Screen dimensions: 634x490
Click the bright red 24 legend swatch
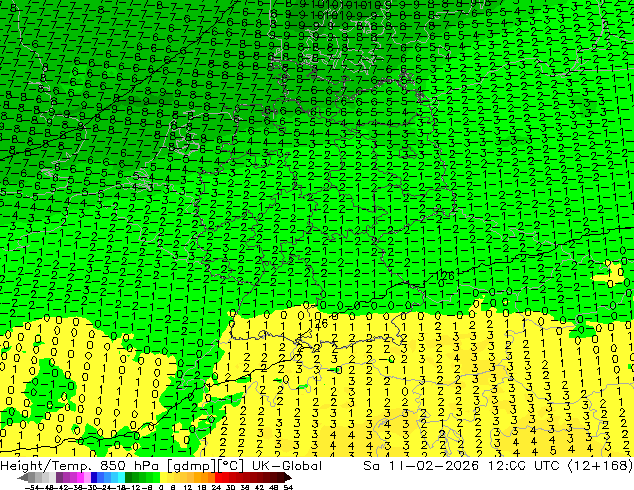pos(218,477)
